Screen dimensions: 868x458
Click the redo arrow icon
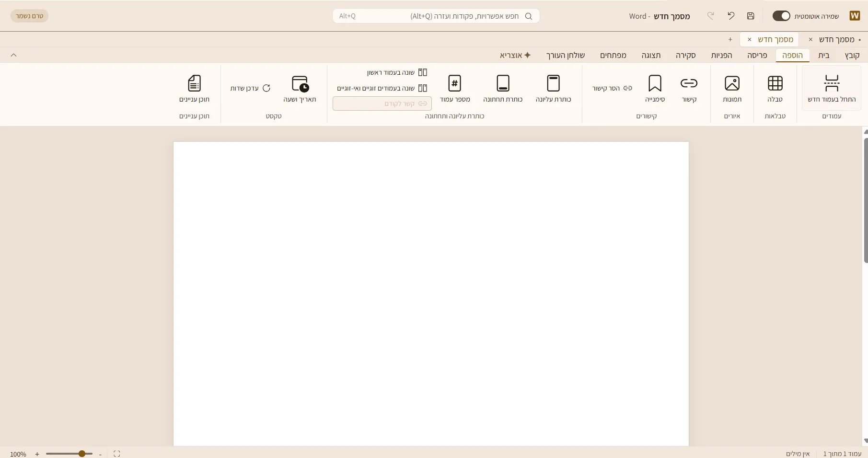point(711,16)
